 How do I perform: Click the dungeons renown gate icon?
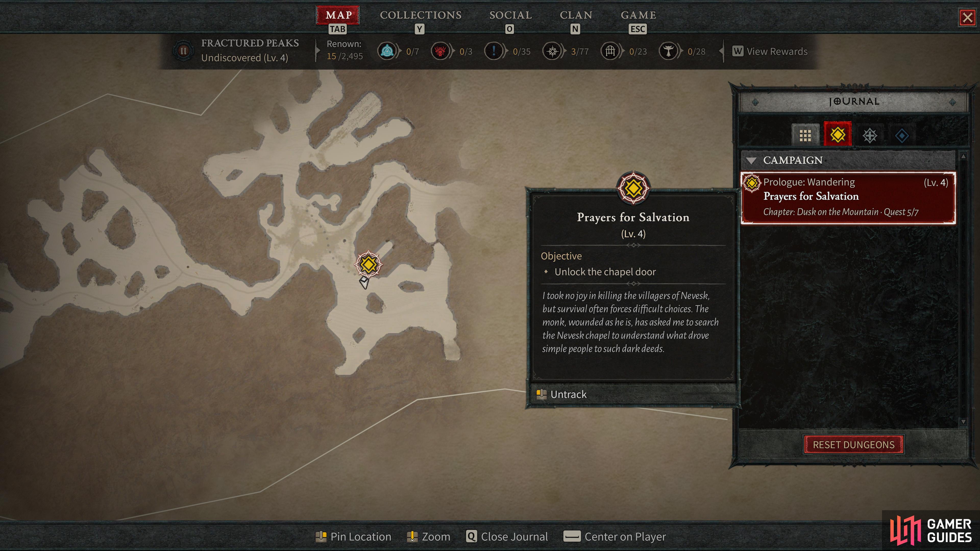click(610, 51)
